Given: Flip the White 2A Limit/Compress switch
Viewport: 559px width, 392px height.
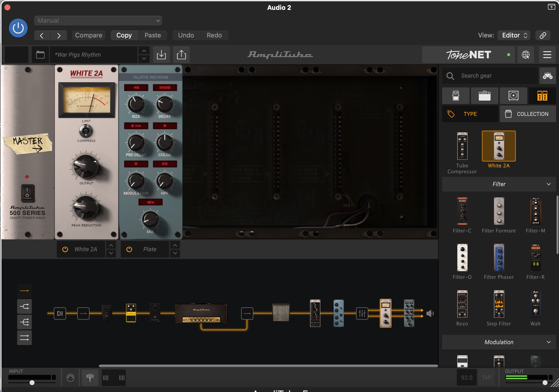Looking at the screenshot, I should (x=86, y=131).
